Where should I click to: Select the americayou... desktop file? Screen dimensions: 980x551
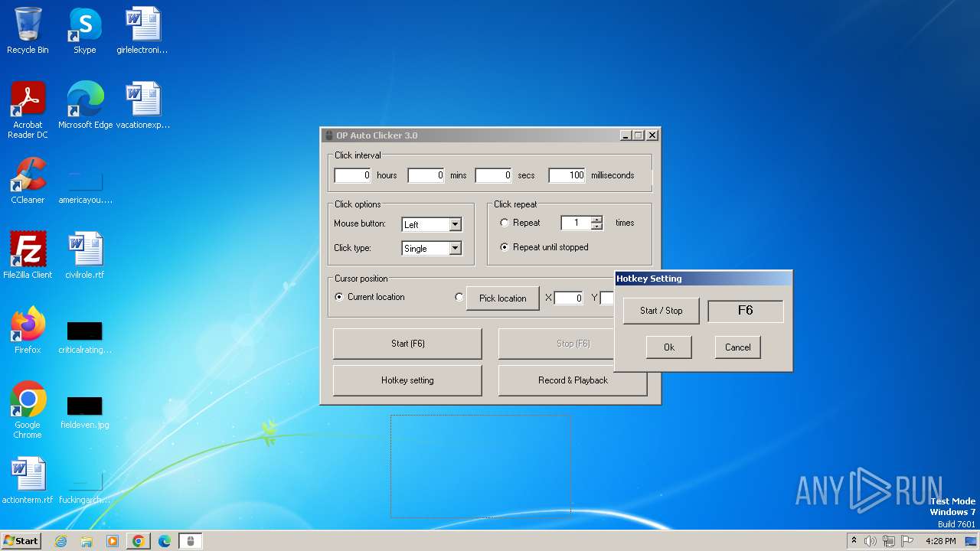tap(85, 187)
